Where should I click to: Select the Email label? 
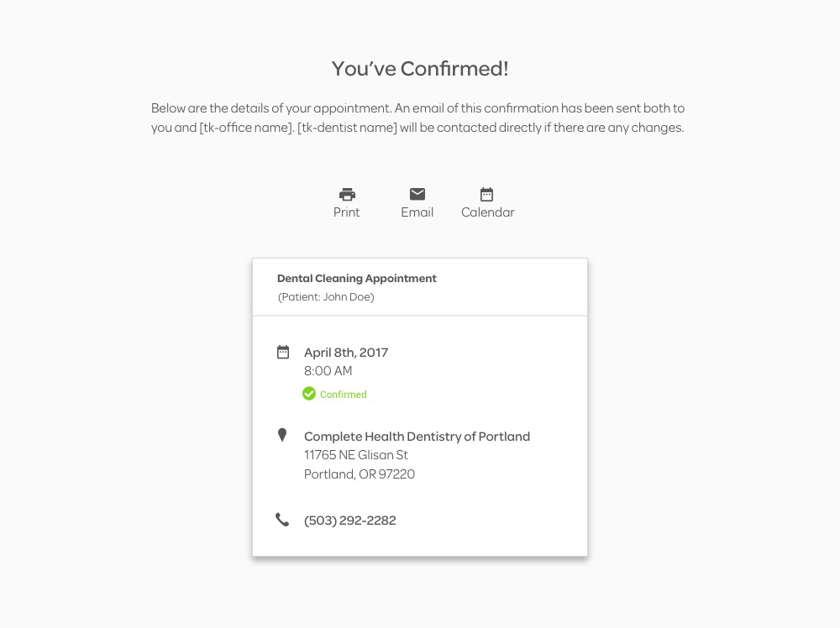click(x=417, y=212)
